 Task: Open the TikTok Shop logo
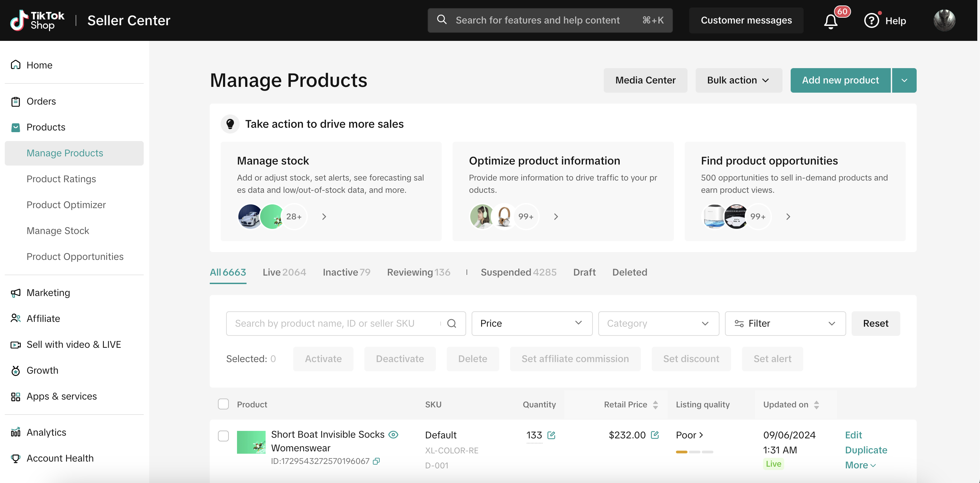point(37,20)
